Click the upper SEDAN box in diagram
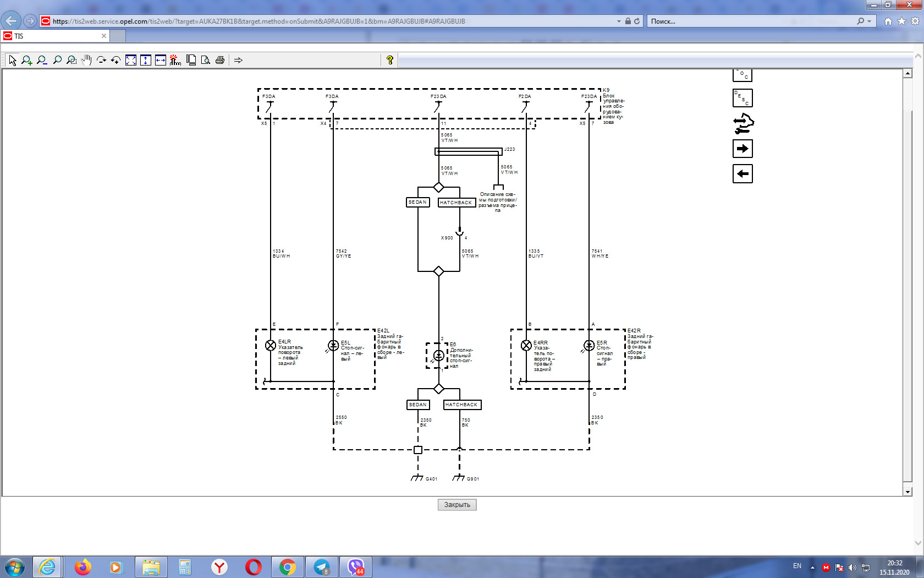 pyautogui.click(x=418, y=202)
